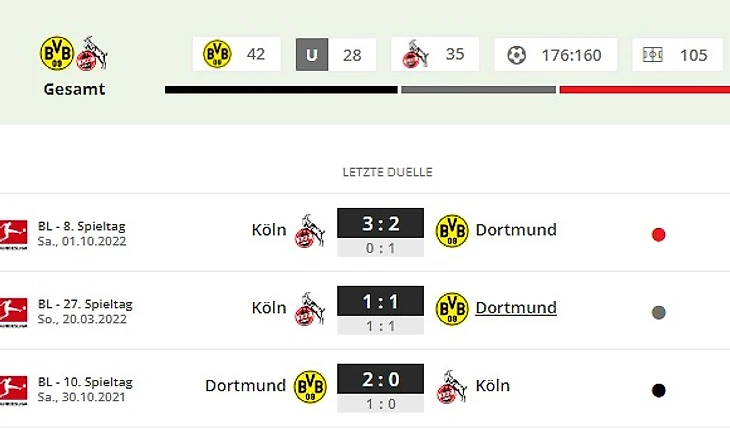Click the Köln crest above Gesamt

(x=92, y=53)
